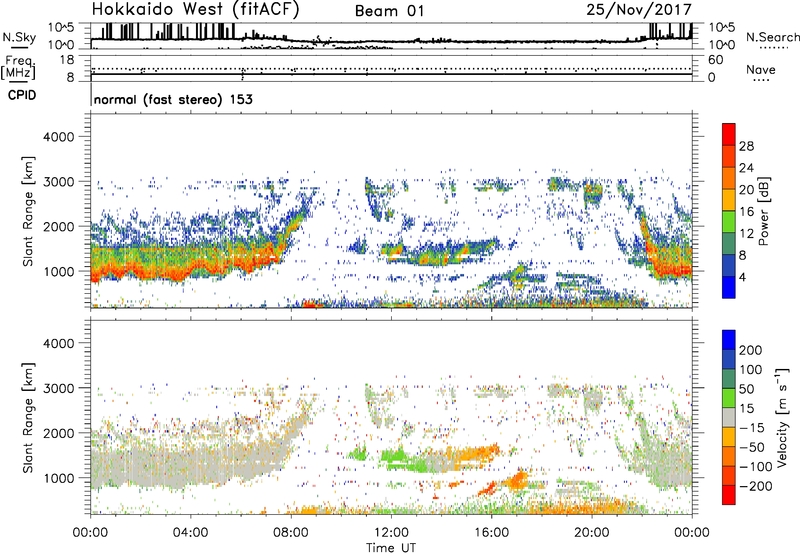Click the "12:00" time tick label

(x=391, y=533)
